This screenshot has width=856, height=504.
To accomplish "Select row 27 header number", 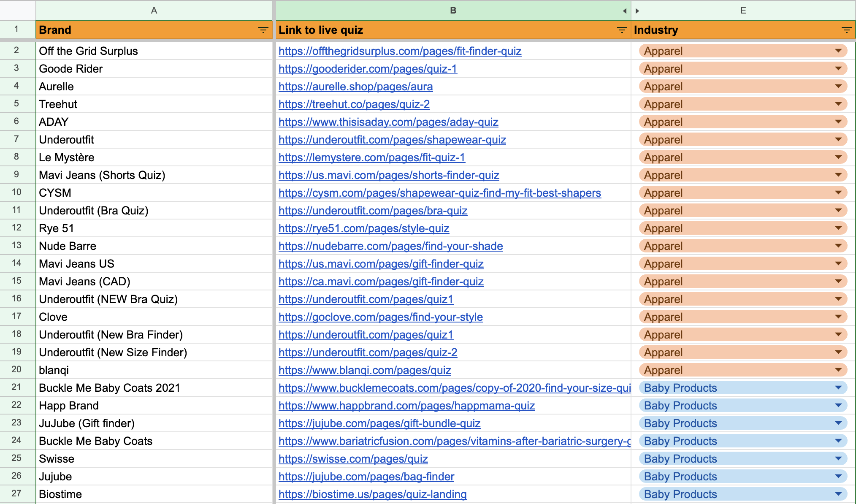I will (x=17, y=494).
